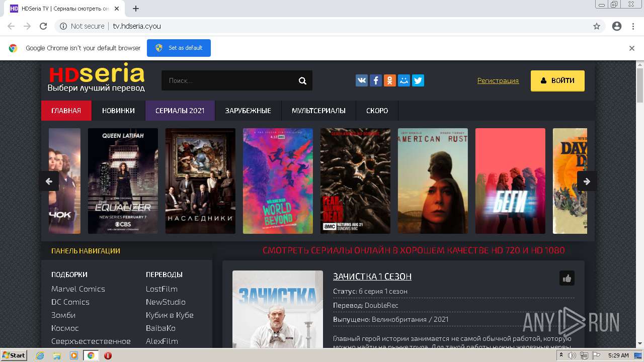
Task: Open СКОРО navigation tab
Action: [377, 111]
